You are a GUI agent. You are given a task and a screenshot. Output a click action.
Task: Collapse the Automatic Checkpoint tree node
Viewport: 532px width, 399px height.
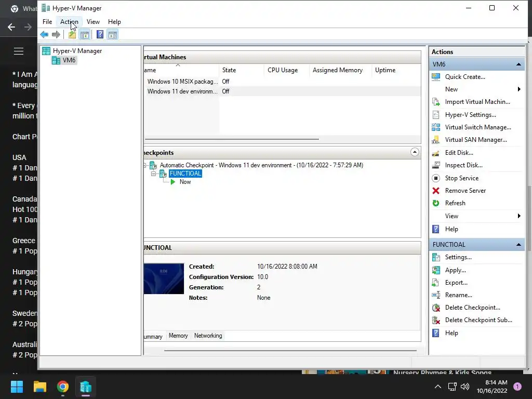pyautogui.click(x=145, y=165)
